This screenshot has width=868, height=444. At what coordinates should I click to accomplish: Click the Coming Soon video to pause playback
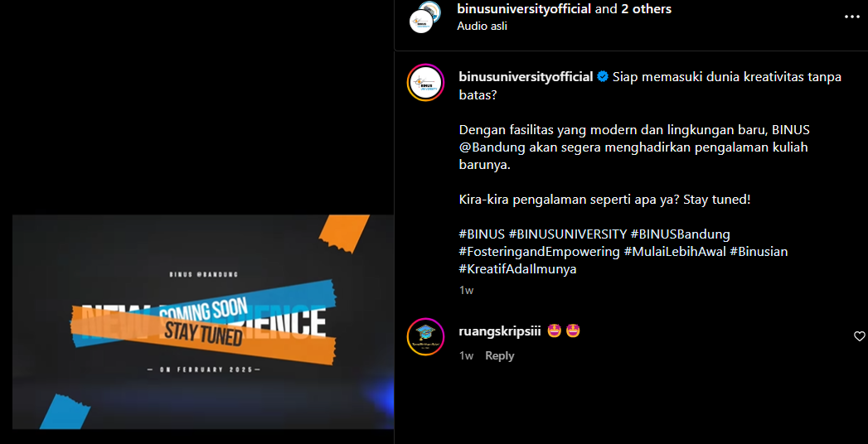coord(203,321)
